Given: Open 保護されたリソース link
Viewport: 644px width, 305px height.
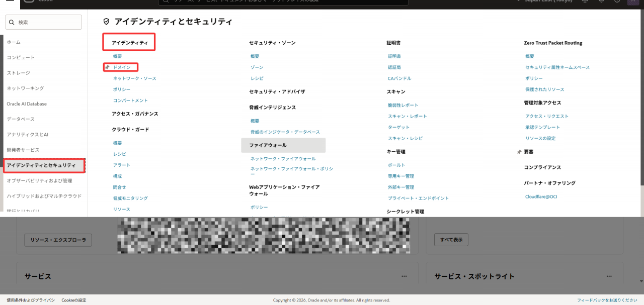Looking at the screenshot, I should click(x=545, y=89).
